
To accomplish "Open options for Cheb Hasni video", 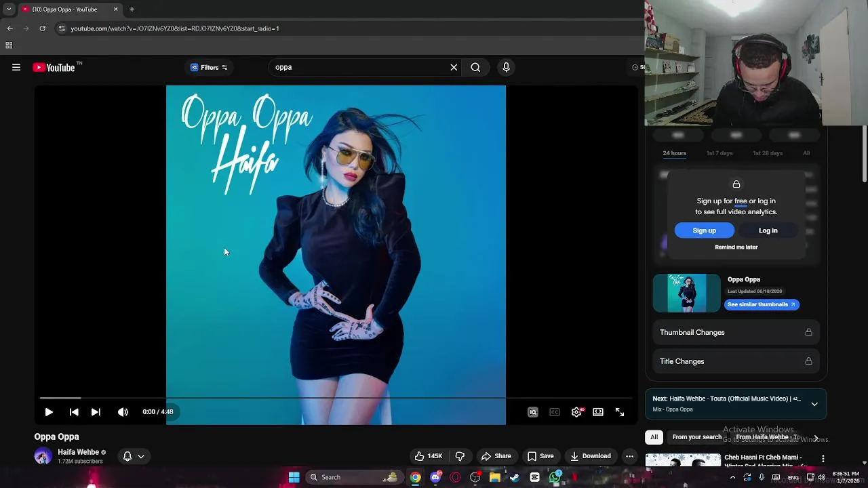I will tap(823, 459).
